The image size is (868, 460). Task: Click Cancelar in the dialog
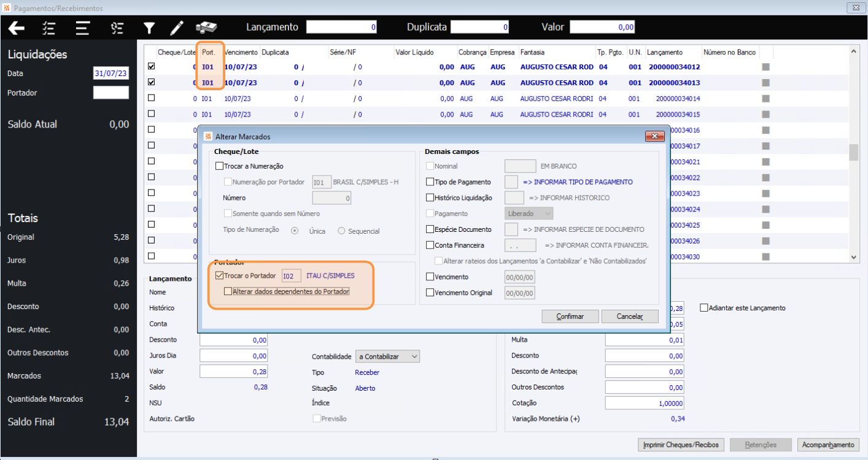[x=630, y=316]
